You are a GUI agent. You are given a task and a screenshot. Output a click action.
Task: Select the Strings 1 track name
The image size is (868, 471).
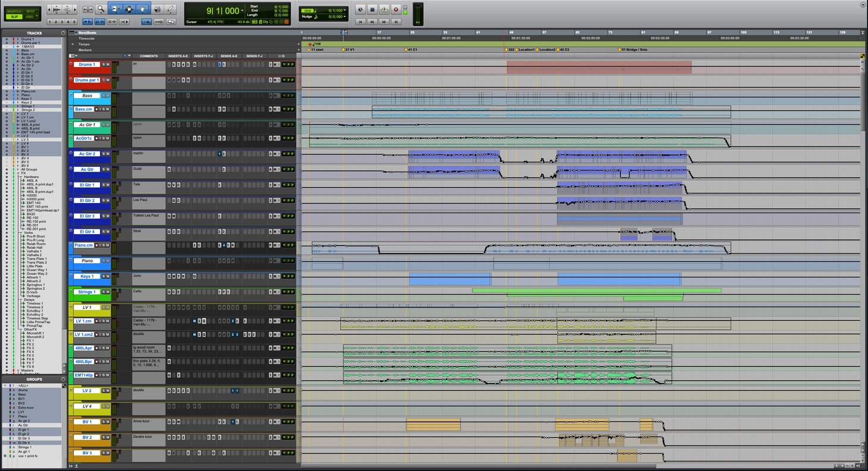click(86, 292)
